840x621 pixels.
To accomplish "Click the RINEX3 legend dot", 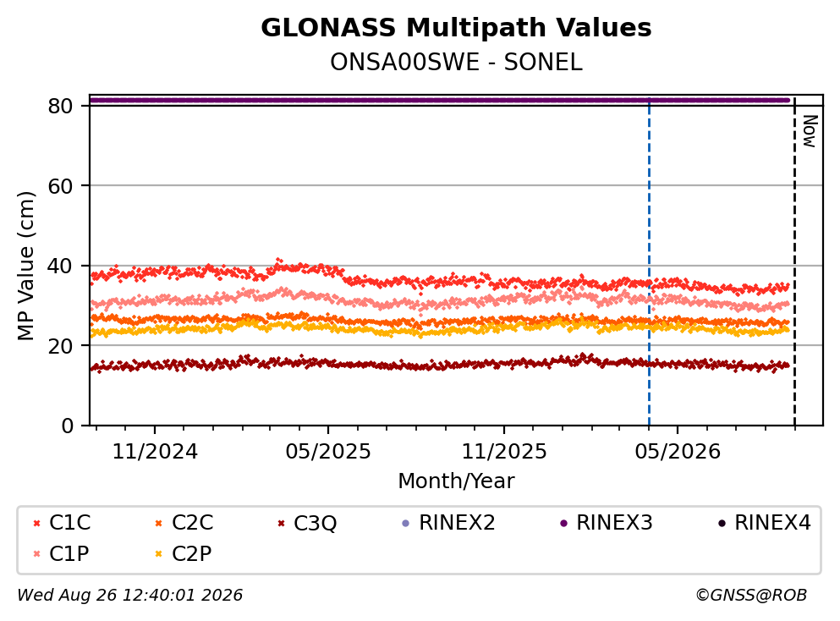I will click(563, 524).
